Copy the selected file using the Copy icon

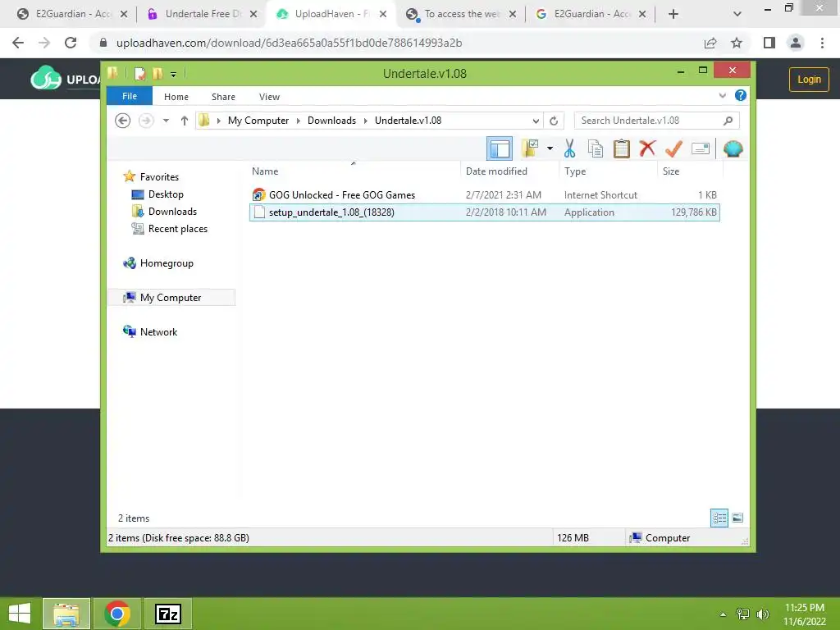click(596, 148)
